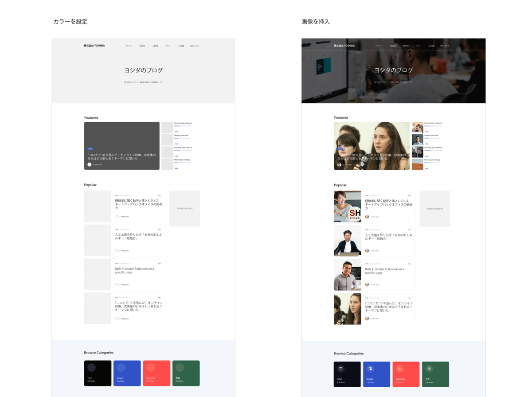Select desert thumbnail beside 'Planning for change'
Viewport: 532px width, 397px height.
[x=417, y=164]
